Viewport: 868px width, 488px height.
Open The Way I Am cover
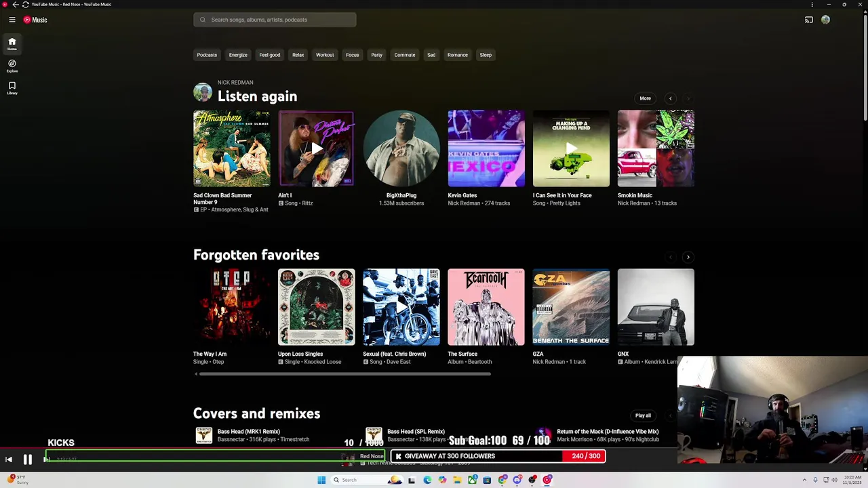pos(231,307)
